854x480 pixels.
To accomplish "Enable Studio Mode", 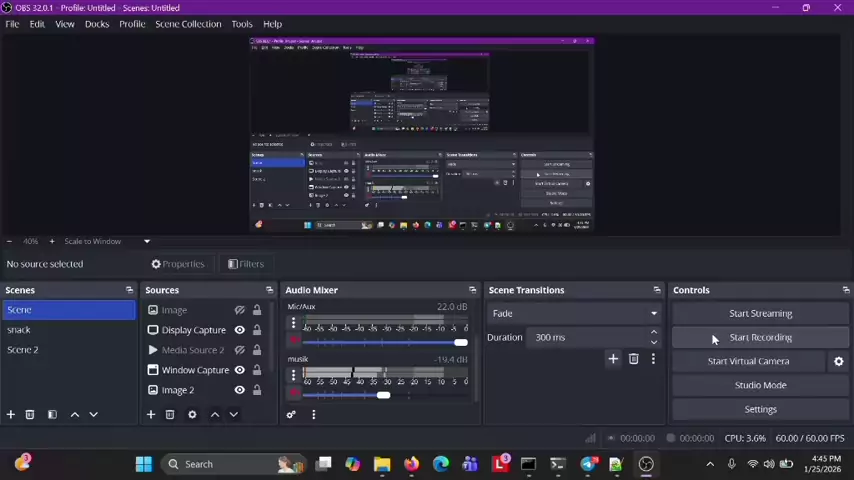I will (760, 385).
